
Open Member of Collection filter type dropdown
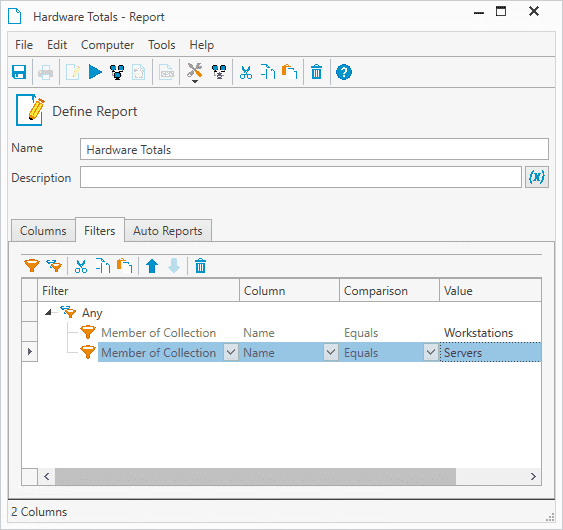coord(231,352)
